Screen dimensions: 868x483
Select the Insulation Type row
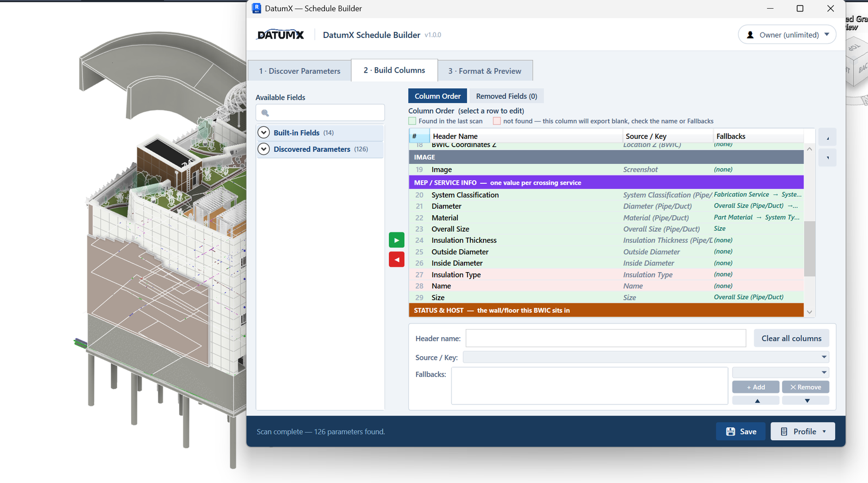point(606,275)
